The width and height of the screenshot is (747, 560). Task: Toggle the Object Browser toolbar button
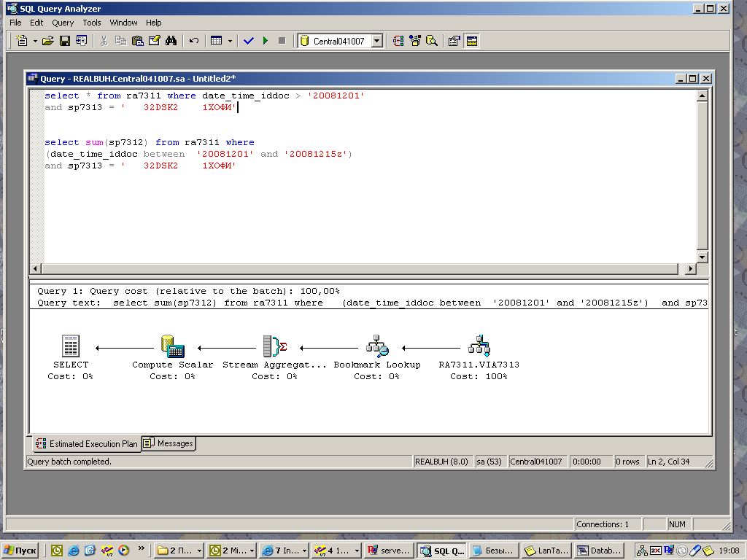click(x=415, y=41)
